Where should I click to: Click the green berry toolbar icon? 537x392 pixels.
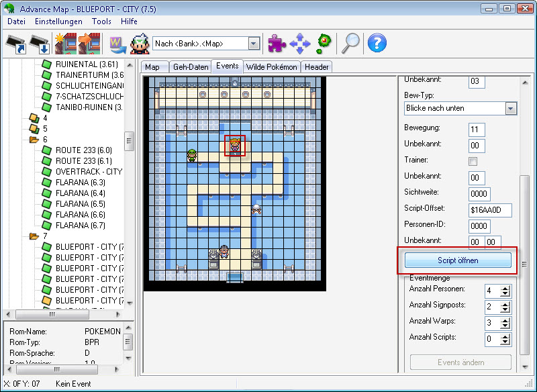[324, 44]
